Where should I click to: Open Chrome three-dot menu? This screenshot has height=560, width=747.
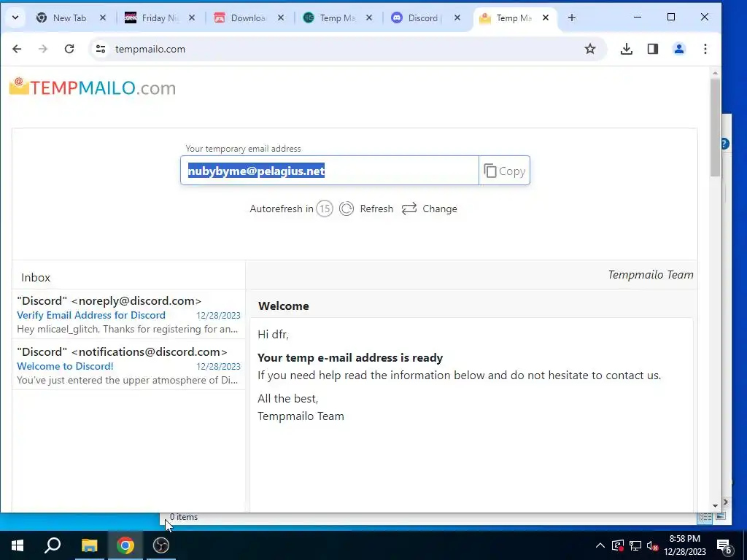coord(705,49)
